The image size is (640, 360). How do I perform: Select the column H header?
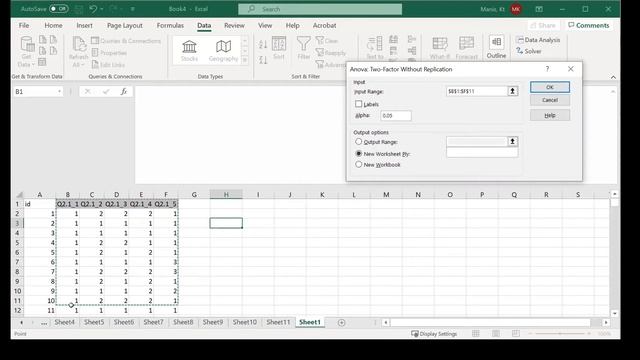tap(226, 194)
